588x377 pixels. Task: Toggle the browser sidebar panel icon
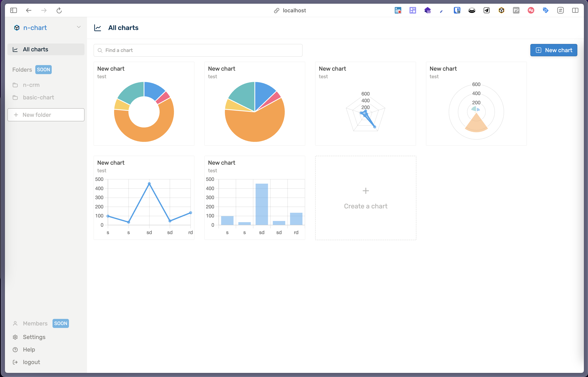[x=14, y=10]
